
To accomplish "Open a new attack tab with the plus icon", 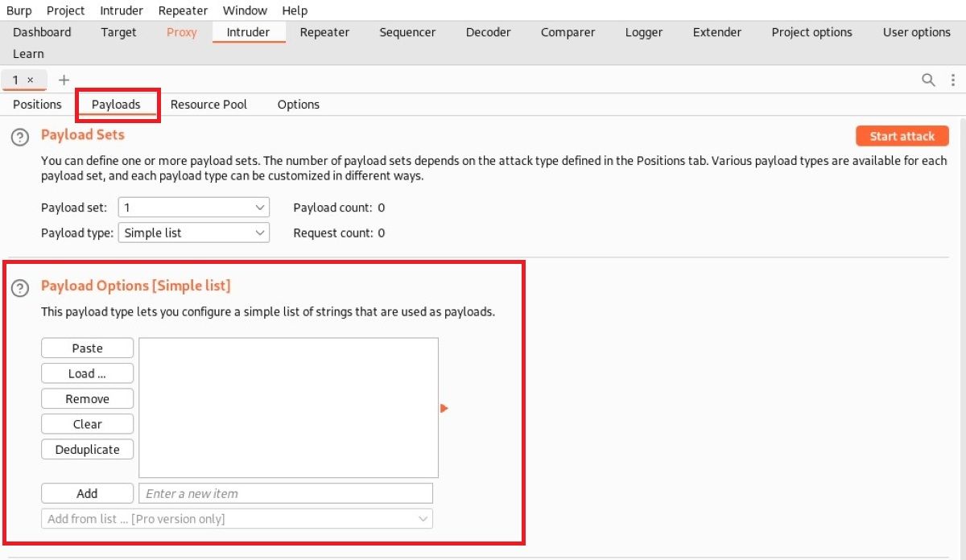I will point(64,80).
